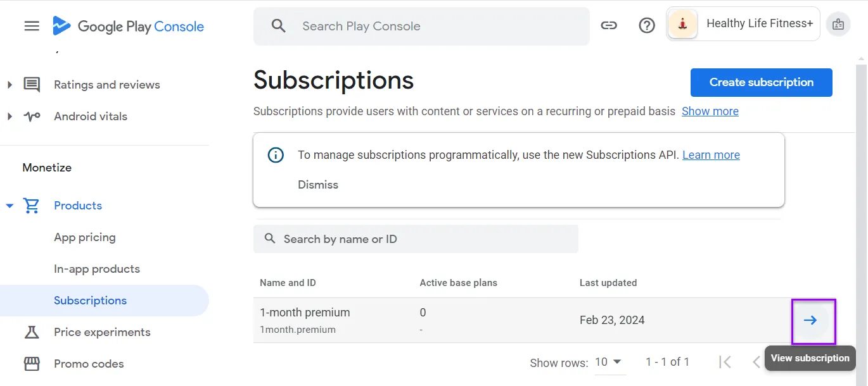Open the Show rows dropdown
Image resolution: width=868 pixels, height=386 pixels.
[609, 361]
